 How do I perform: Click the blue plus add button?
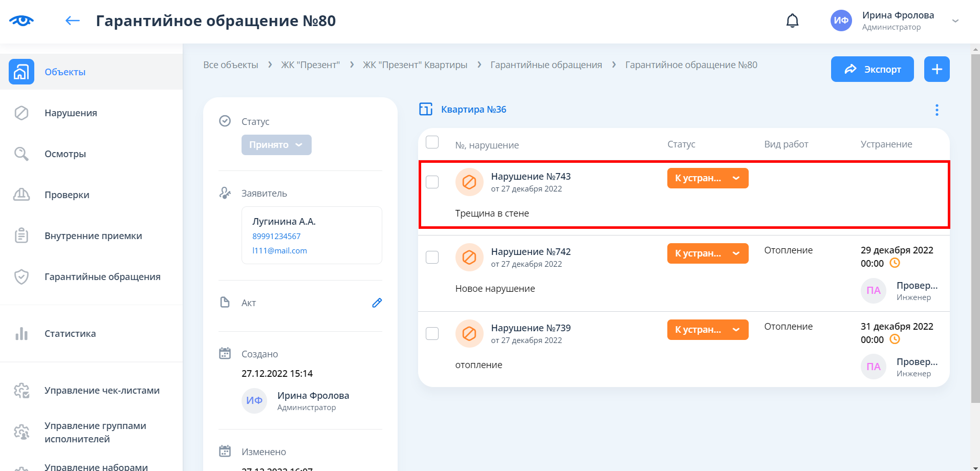click(937, 69)
